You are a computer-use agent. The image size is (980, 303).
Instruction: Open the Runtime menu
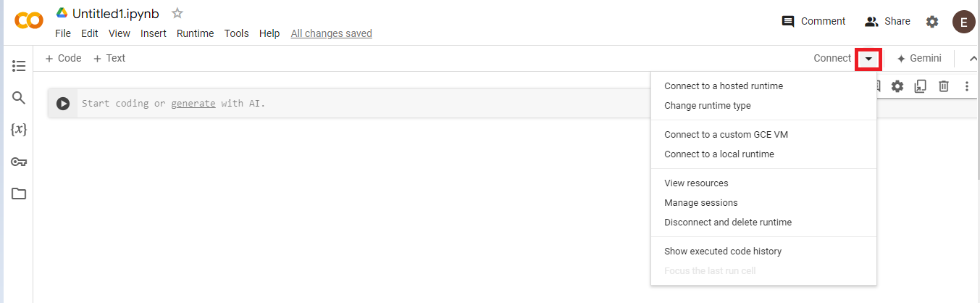(x=195, y=33)
